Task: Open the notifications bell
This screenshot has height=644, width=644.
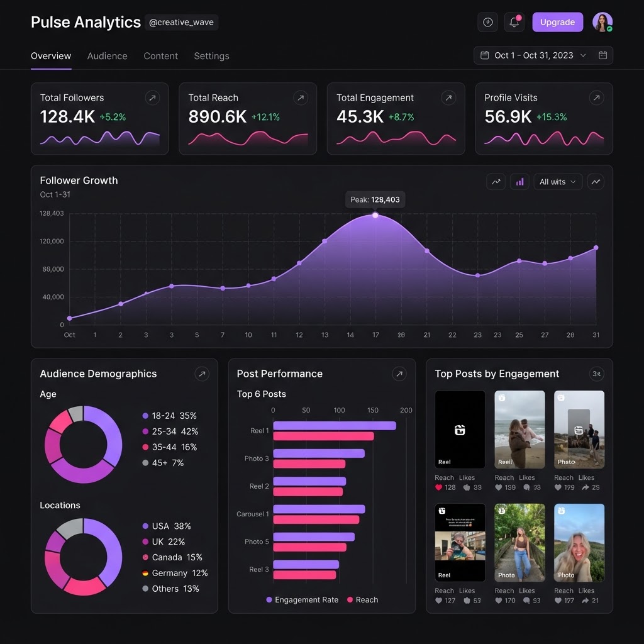Action: (x=514, y=22)
